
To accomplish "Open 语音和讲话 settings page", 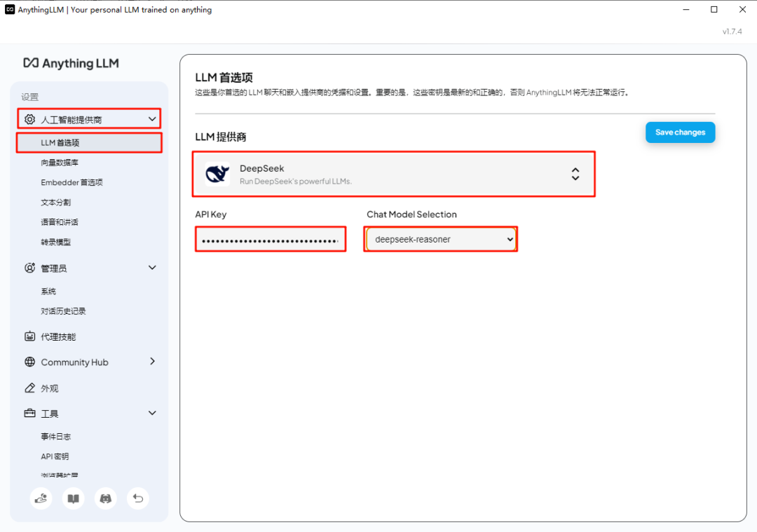I will [60, 222].
